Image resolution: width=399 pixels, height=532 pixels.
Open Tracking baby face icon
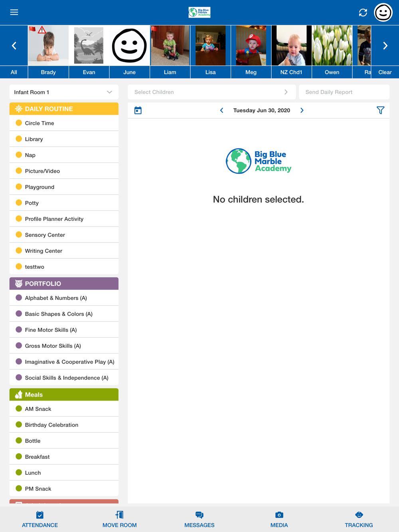[x=359, y=515]
